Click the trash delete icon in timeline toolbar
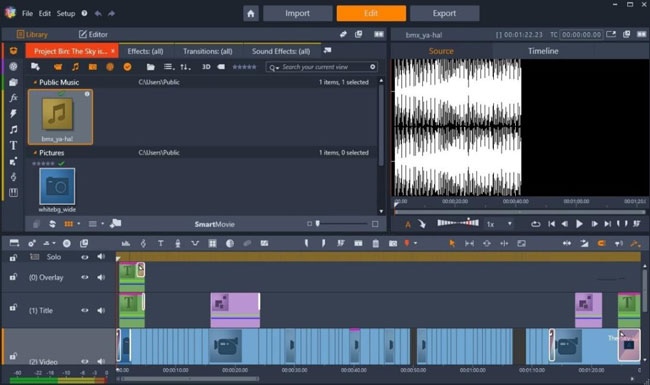 [376, 244]
